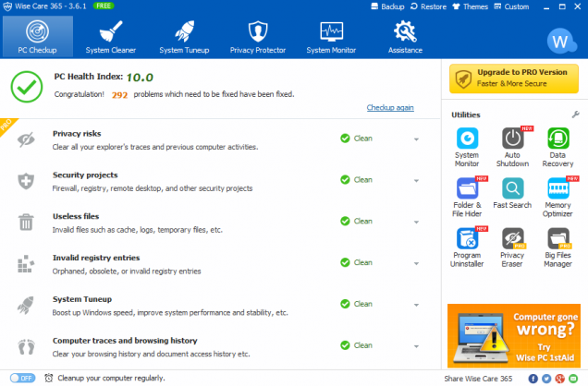This screenshot has width=588, height=386.
Task: Share Wise Care 365 on Facebook
Action: coord(533,379)
